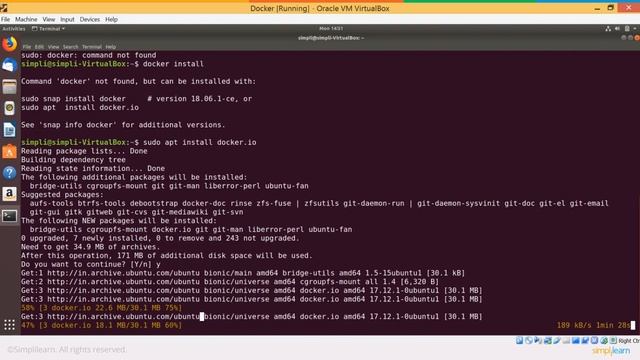The image size is (640, 360).
Task: Expand the system menu arrow in top bar
Action: (x=635, y=29)
